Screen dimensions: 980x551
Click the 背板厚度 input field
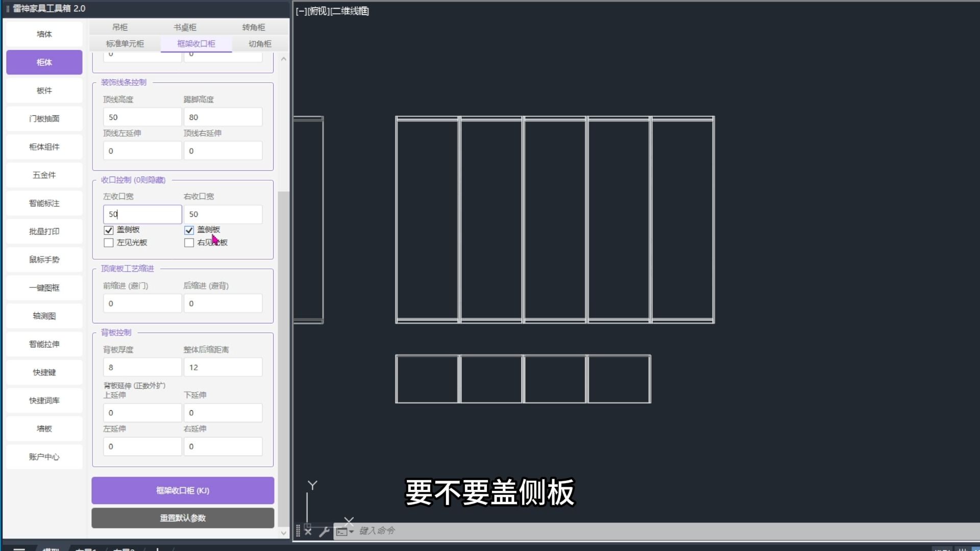tap(142, 367)
